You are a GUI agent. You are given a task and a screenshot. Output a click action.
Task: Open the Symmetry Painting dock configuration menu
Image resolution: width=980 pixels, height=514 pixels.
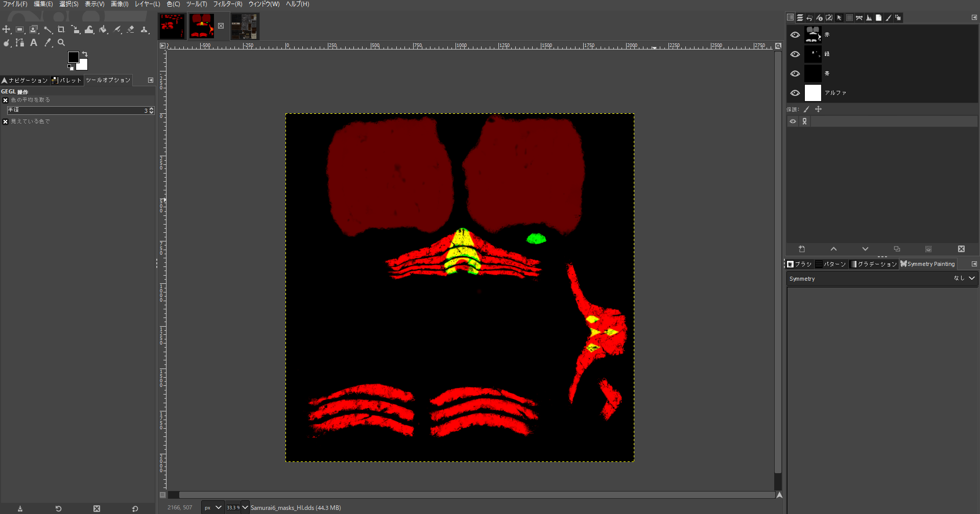tap(974, 264)
